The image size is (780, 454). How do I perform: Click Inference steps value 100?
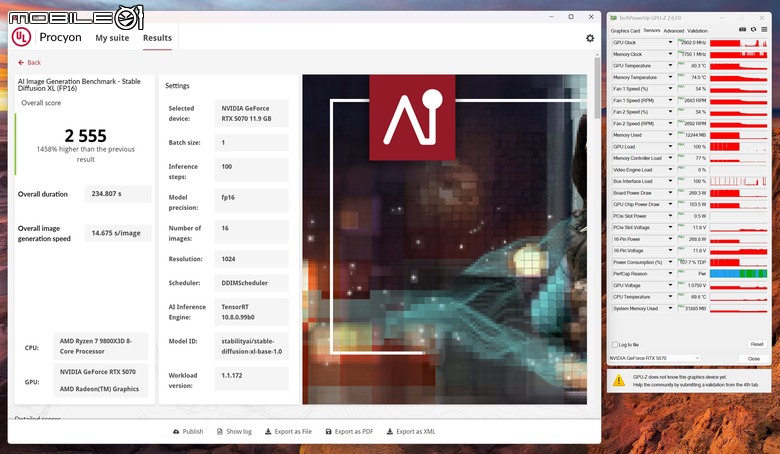251,170
